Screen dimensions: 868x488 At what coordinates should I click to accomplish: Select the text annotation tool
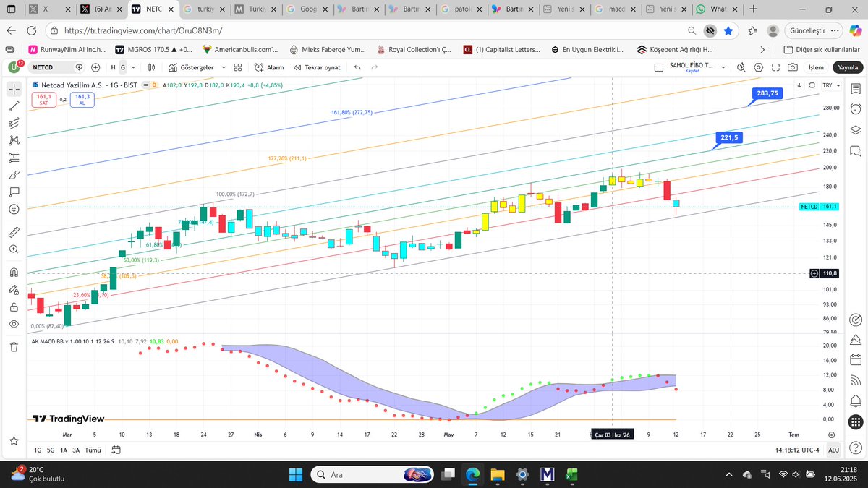[x=14, y=192]
